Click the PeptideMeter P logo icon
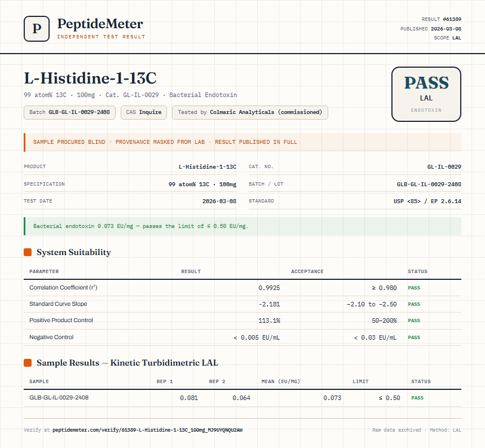485x448 pixels. [37, 29]
